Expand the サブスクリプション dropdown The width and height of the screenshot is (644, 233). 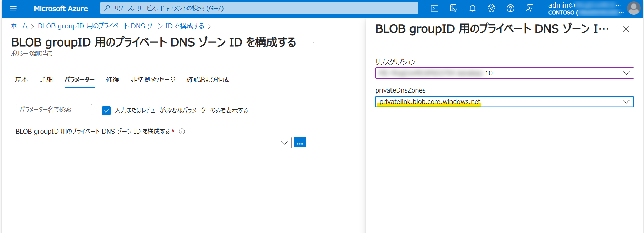(x=505, y=73)
